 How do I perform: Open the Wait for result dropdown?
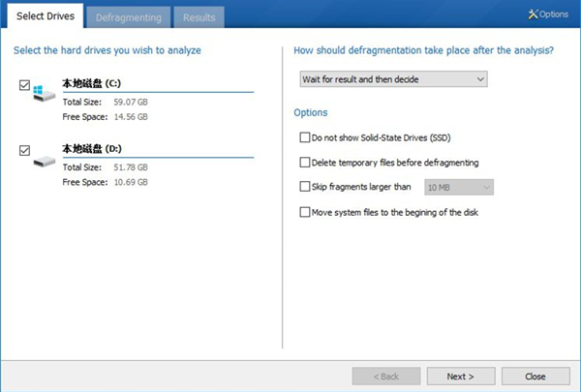coord(393,78)
